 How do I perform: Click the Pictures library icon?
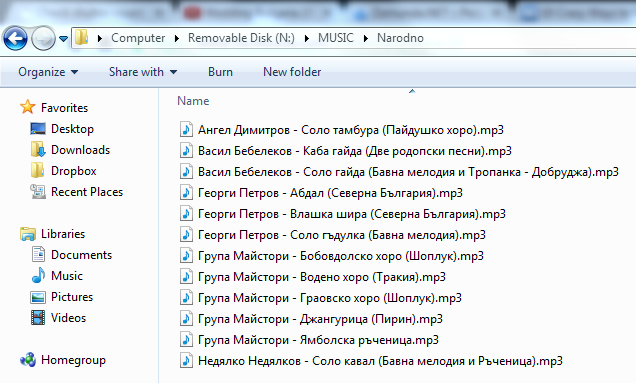(38, 297)
